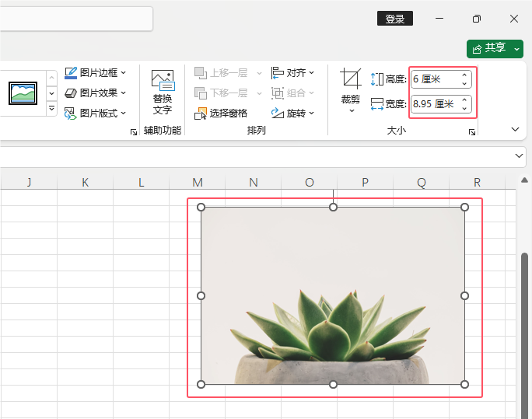This screenshot has height=419, width=532.
Task: Increase the 高度 height with up arrow
Action: coord(464,75)
